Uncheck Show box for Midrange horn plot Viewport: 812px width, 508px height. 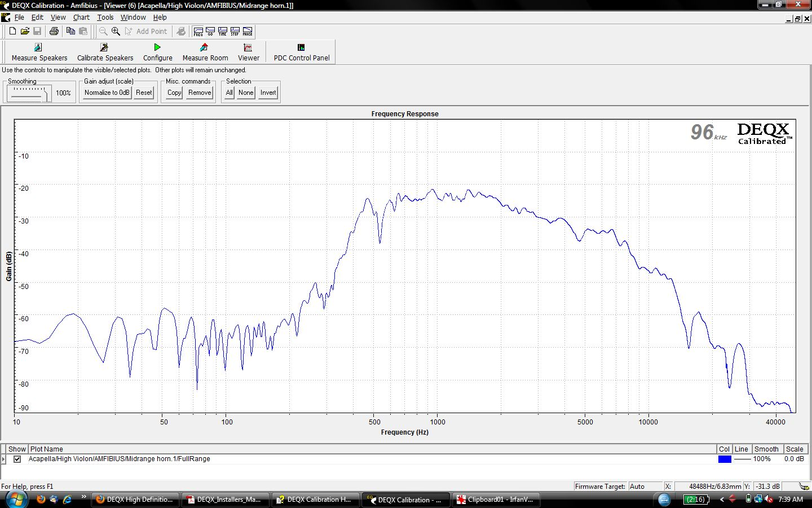coord(17,459)
